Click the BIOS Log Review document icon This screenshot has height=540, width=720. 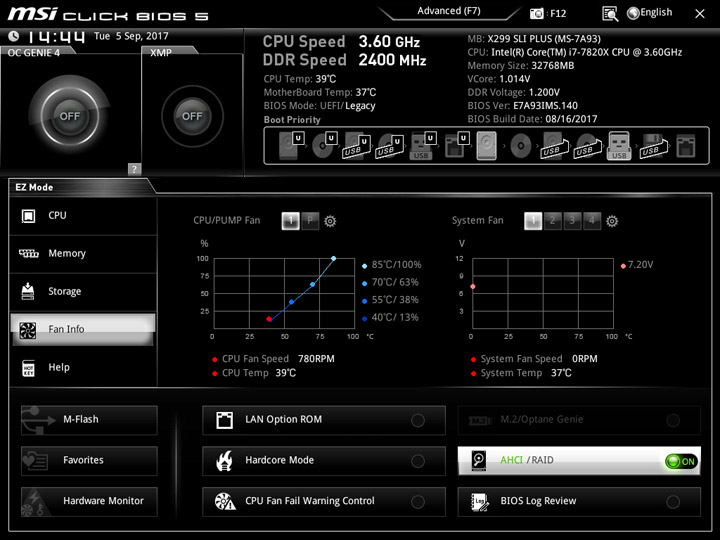point(480,502)
